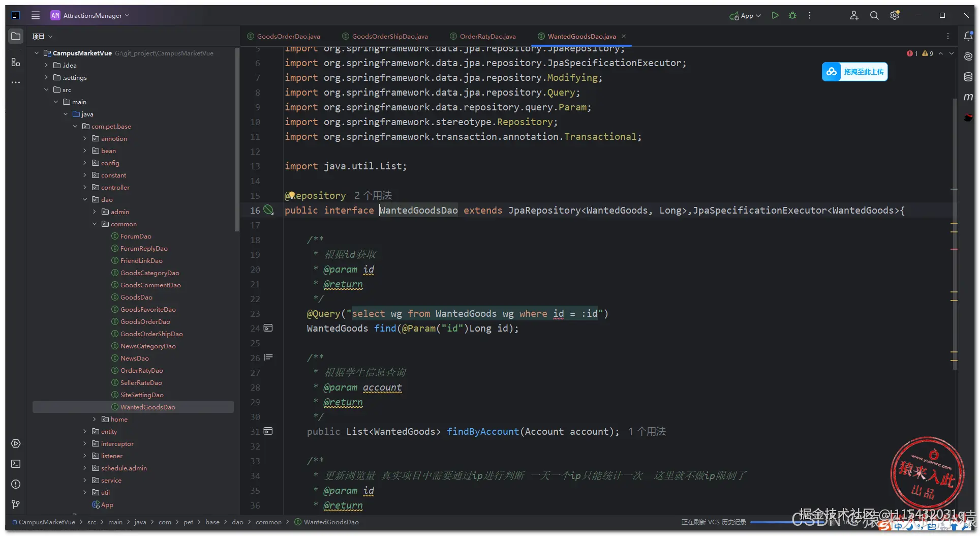This screenshot has height=536, width=980.
Task: Expand the service package
Action: pyautogui.click(x=85, y=480)
